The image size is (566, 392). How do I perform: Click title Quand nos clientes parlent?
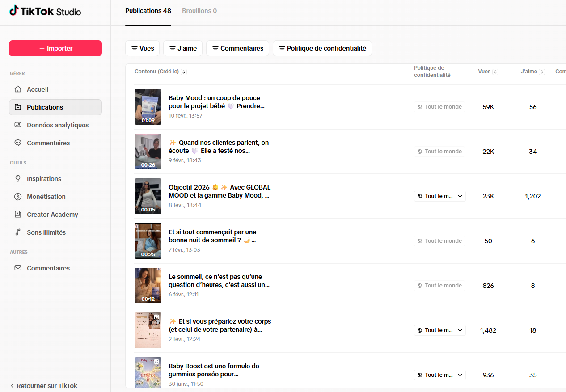tap(219, 147)
